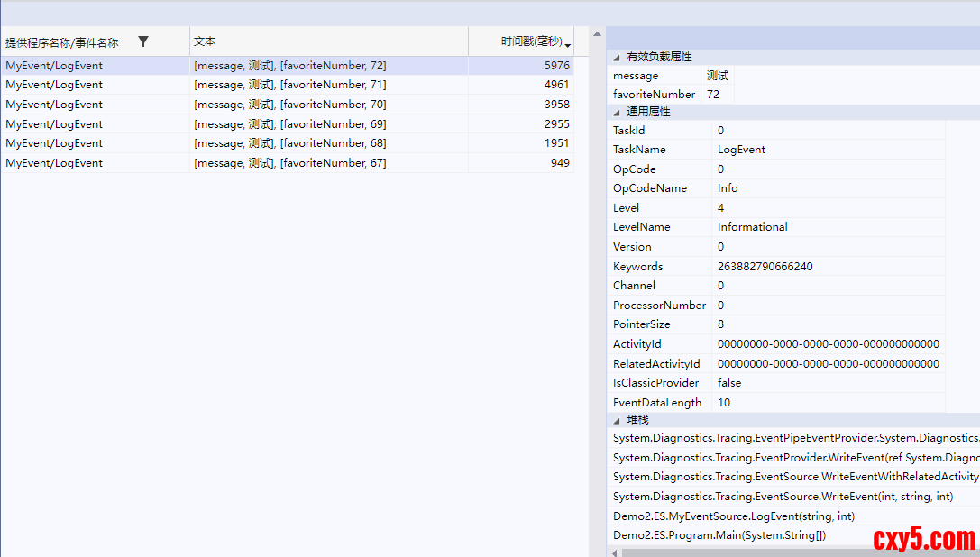Click the ProcessorNumber property row
The width and height of the screenshot is (980, 557).
pyautogui.click(x=777, y=305)
